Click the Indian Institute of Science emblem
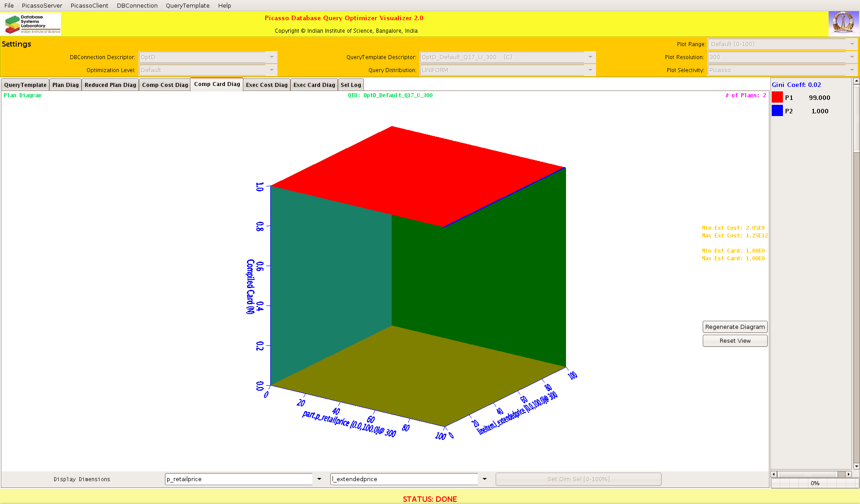 coord(843,23)
